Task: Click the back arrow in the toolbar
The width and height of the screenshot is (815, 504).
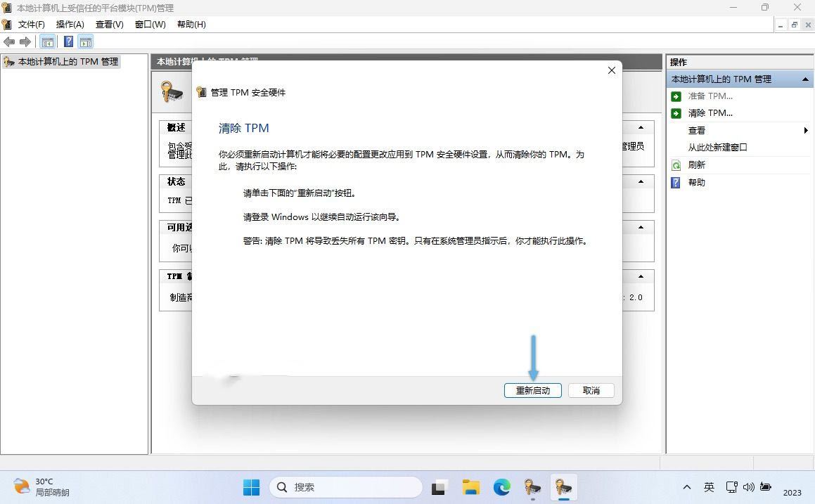Action: click(x=9, y=42)
